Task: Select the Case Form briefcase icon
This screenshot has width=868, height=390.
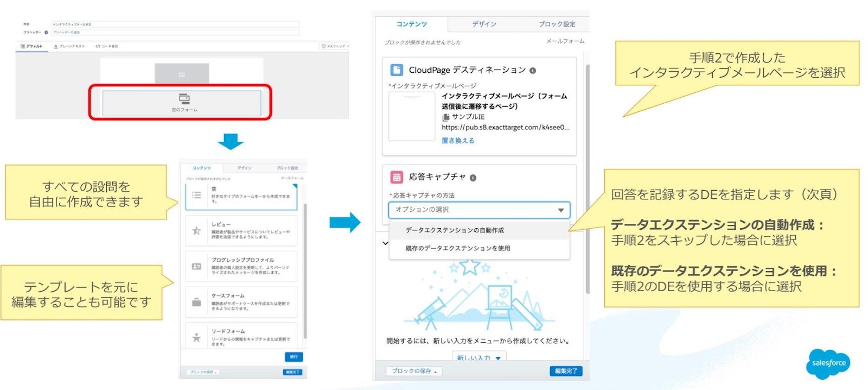Action: coord(196,302)
